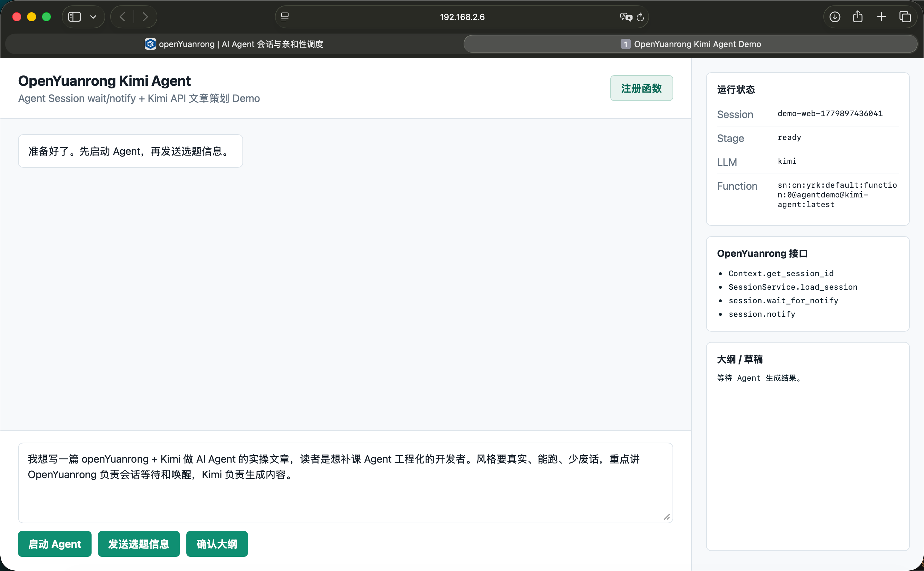Screen dimensions: 924x571
Task: Click Context.get_session_id list item
Action: pyautogui.click(x=781, y=274)
